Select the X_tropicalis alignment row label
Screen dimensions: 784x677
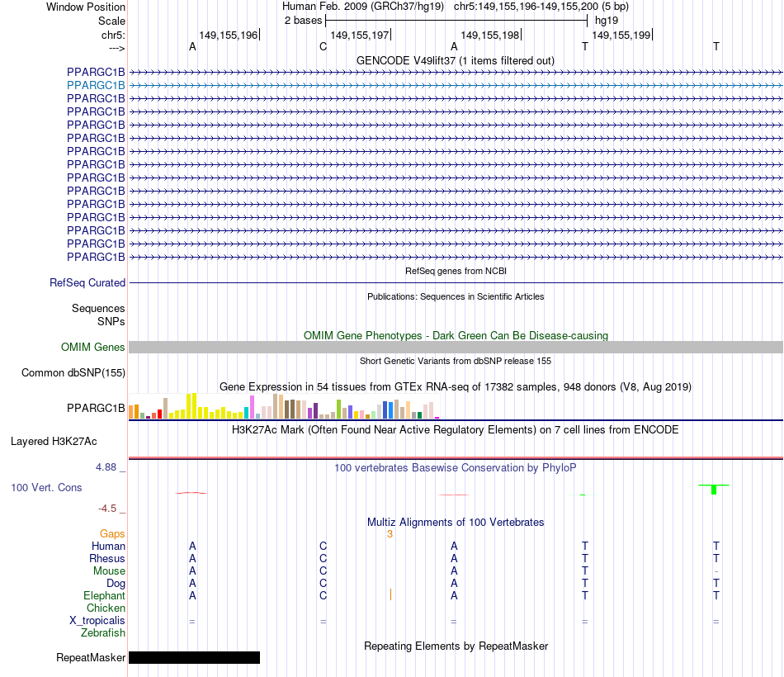pyautogui.click(x=97, y=621)
